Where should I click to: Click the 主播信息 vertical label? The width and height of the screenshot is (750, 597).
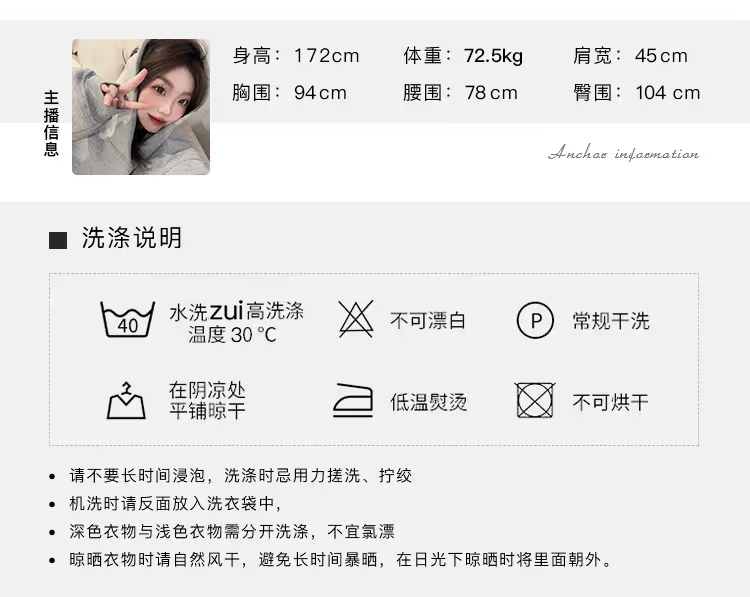tap(51, 123)
